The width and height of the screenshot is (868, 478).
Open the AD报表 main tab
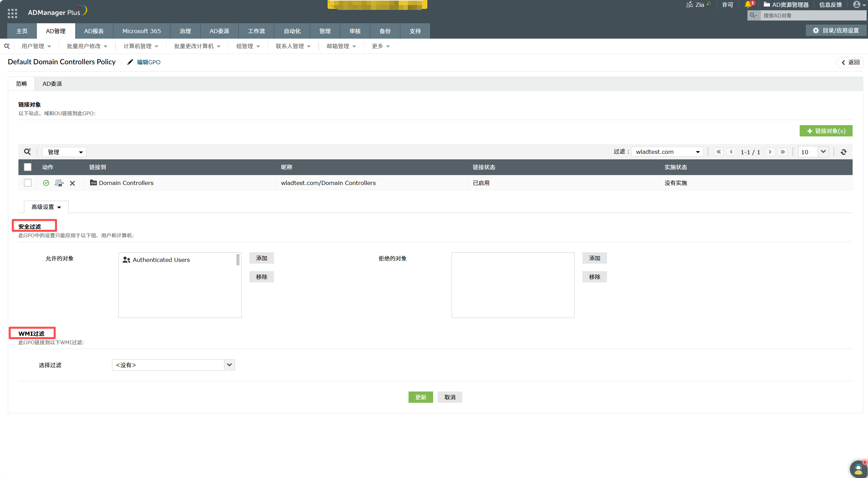click(x=94, y=31)
